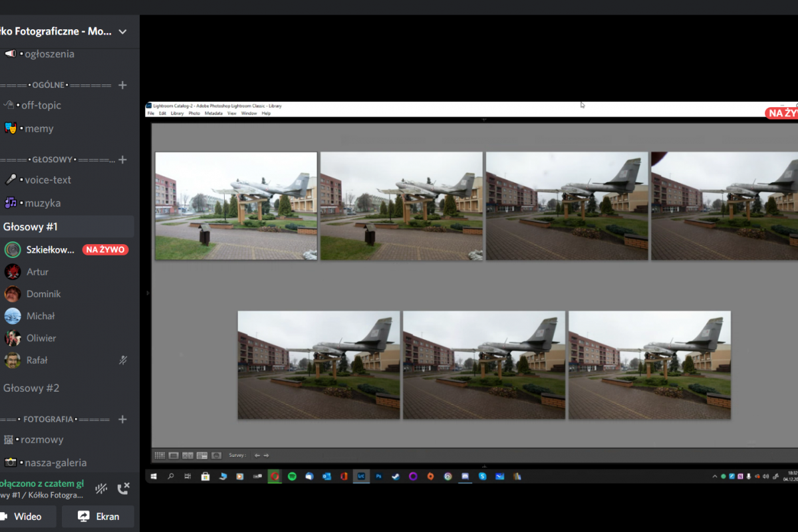
Task: Turn on camera with Wideo button
Action: click(27, 517)
